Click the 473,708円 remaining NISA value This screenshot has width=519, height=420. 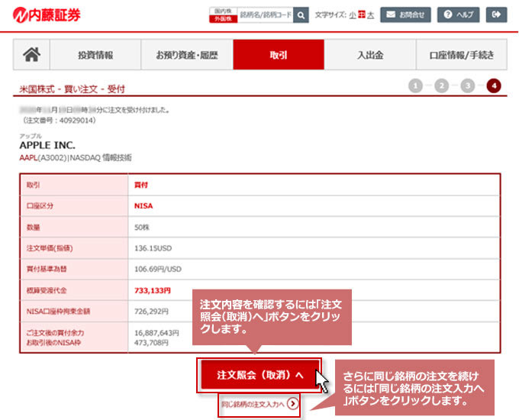(151, 343)
